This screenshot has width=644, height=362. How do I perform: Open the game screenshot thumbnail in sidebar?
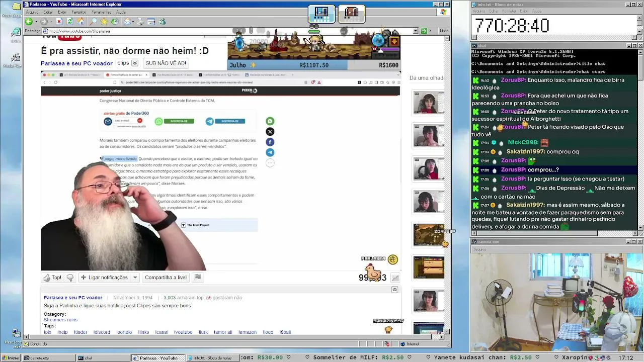[429, 235]
